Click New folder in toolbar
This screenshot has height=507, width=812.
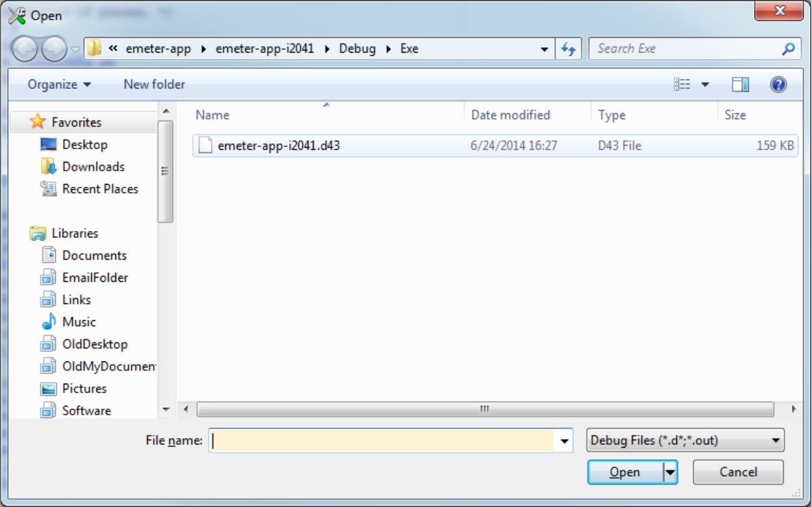coord(154,84)
